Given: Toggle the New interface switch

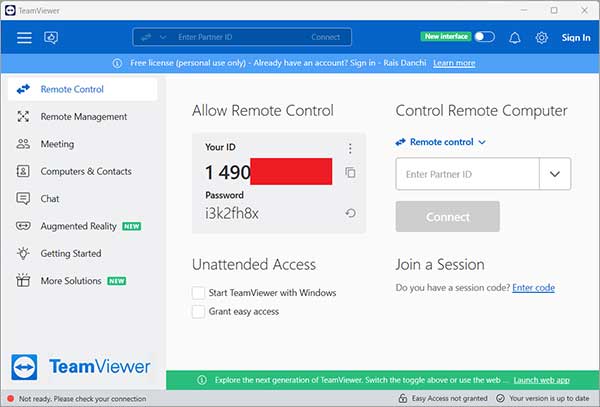Looking at the screenshot, I should click(x=484, y=37).
